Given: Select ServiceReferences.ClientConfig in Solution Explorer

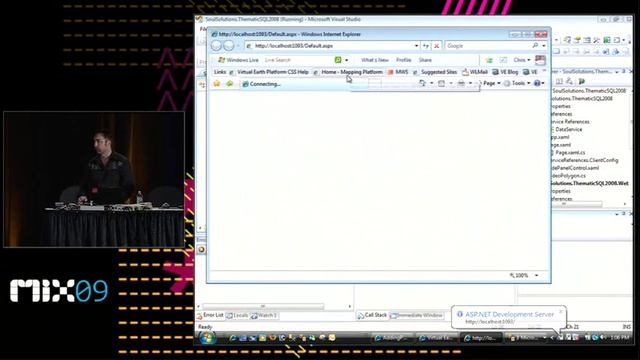Looking at the screenshot, I should (x=584, y=160).
